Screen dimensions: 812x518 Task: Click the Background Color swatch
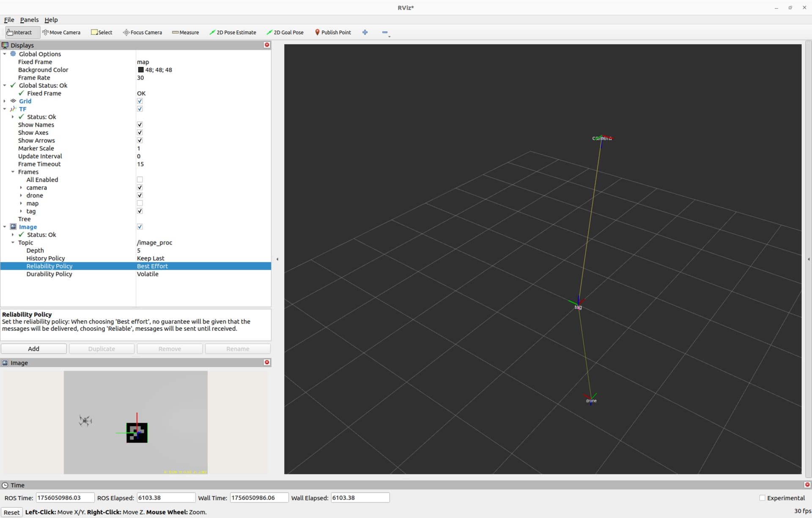coord(140,70)
